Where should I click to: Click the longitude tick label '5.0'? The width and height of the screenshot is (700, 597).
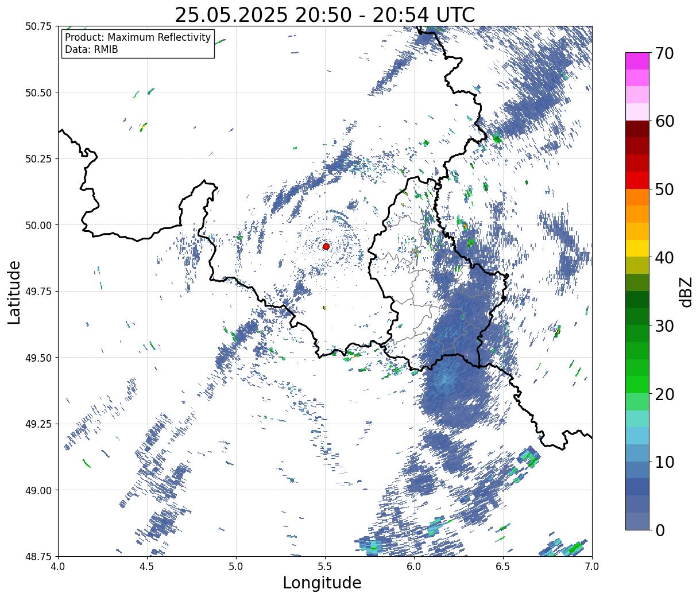(x=236, y=566)
